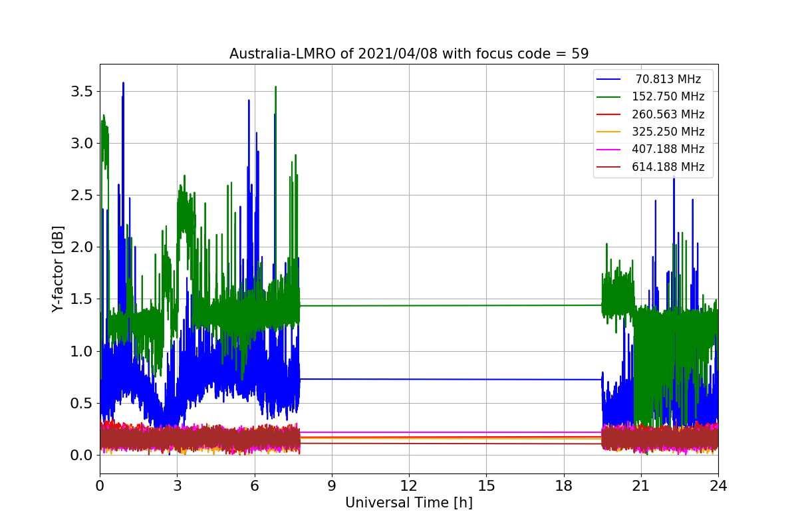
Task: Click the x-axis tick label '24'
Action: coord(718,485)
